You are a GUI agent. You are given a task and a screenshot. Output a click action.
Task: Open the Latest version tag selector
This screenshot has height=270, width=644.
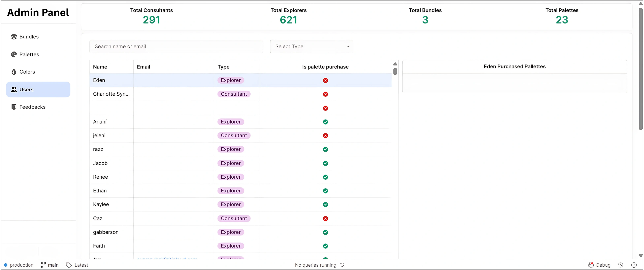(77, 265)
